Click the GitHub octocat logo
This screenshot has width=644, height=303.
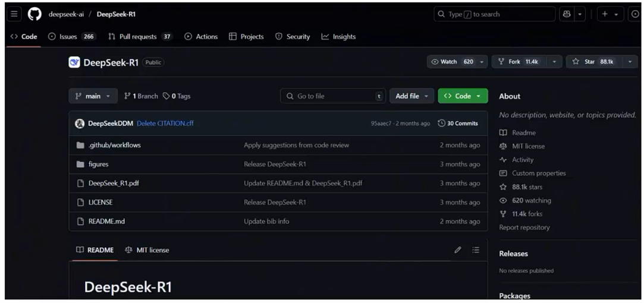34,14
